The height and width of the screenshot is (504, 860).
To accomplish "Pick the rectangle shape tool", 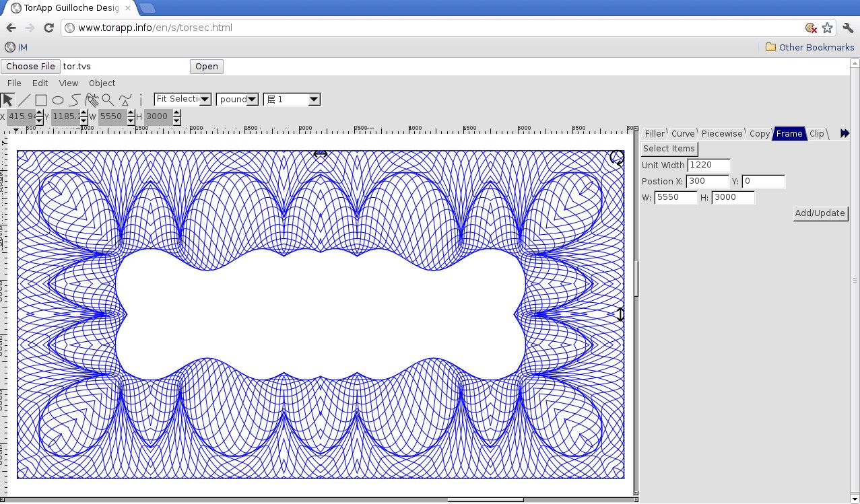I will coord(41,100).
